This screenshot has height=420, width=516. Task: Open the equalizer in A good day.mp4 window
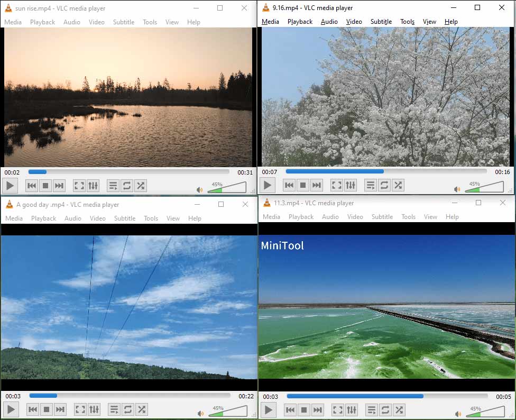[x=94, y=409]
